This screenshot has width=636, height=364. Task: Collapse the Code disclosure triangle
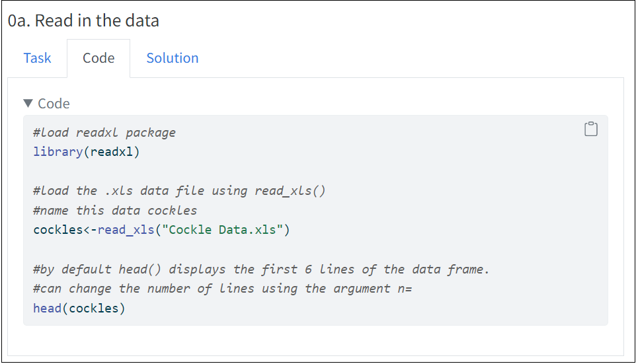(x=28, y=103)
